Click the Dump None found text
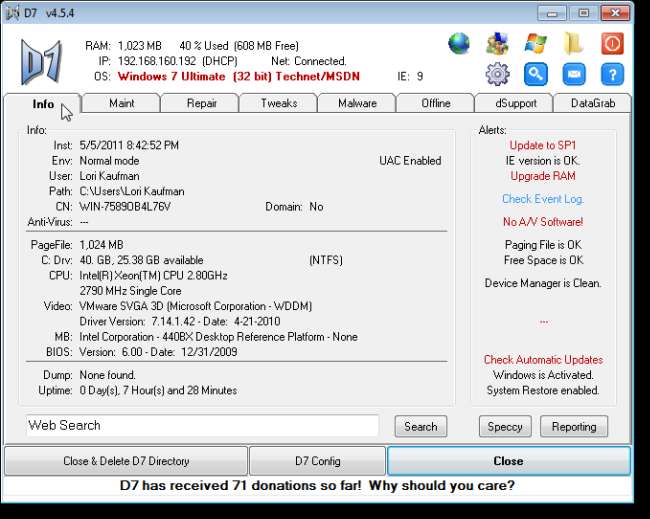This screenshot has width=650, height=519. tap(107, 375)
